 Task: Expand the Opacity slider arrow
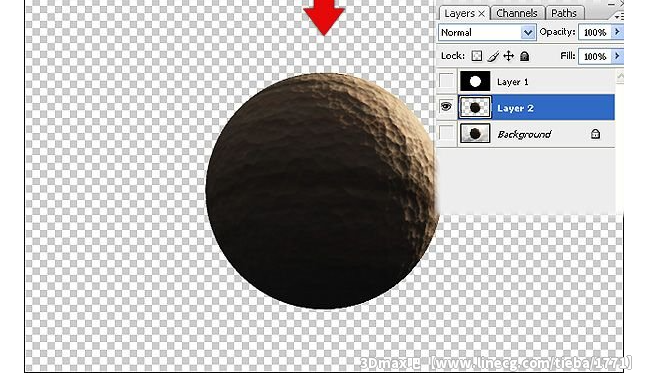pyautogui.click(x=617, y=32)
